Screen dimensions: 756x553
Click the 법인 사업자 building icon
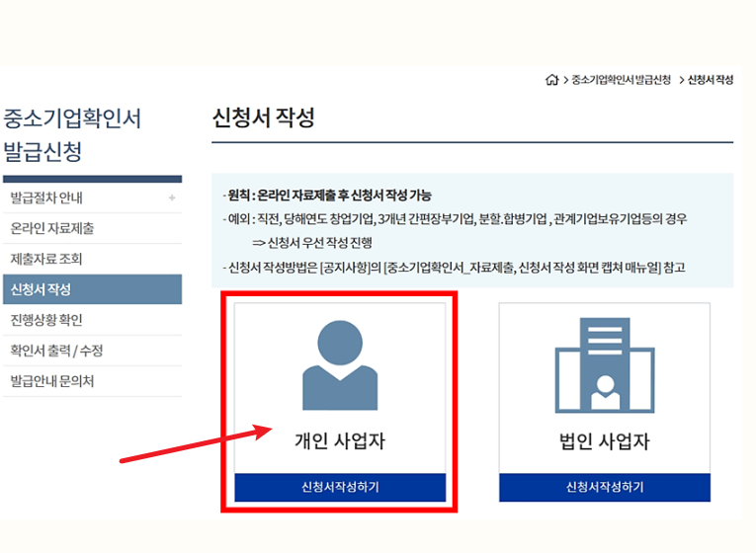click(605, 365)
